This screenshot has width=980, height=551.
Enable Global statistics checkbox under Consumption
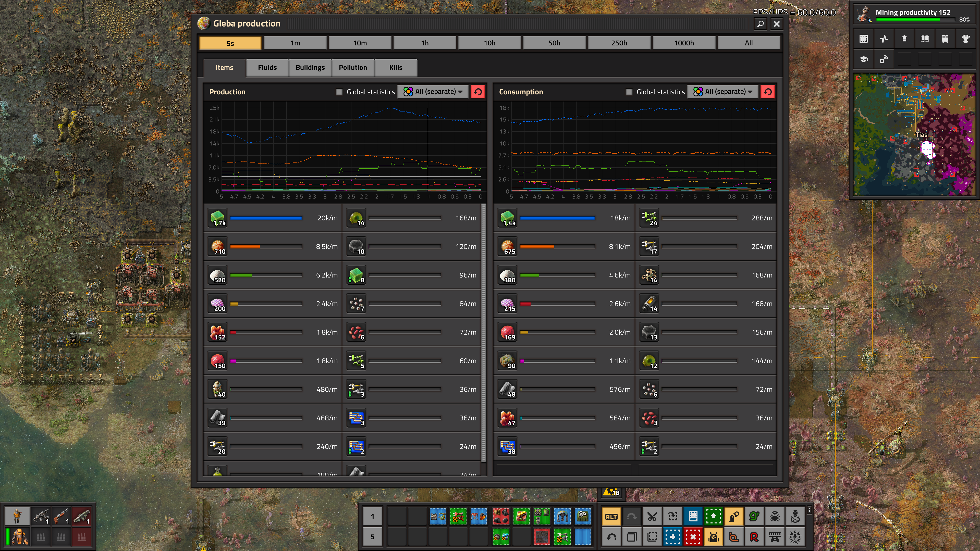click(629, 92)
